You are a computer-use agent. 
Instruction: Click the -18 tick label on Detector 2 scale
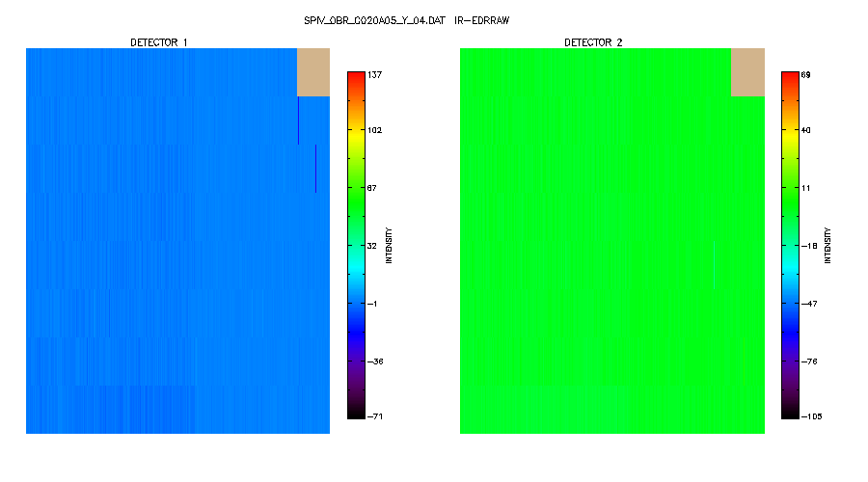pos(809,246)
